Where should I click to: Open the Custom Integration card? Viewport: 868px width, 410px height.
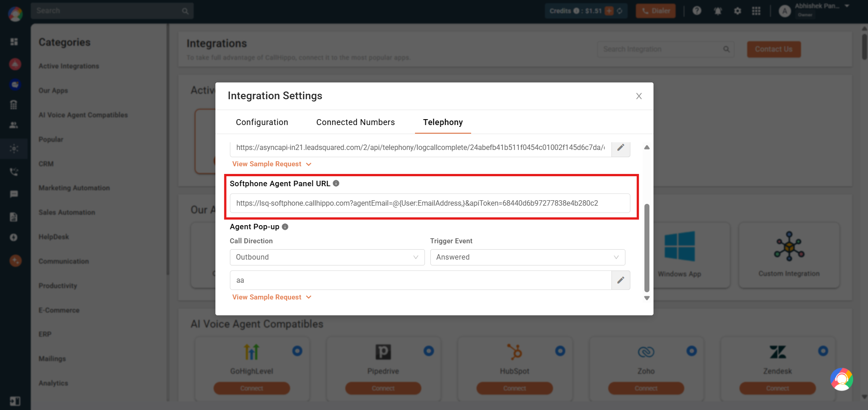click(x=789, y=255)
